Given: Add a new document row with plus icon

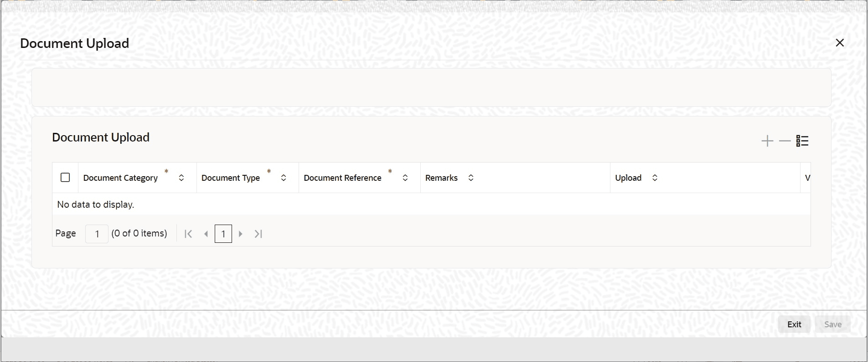Looking at the screenshot, I should point(767,141).
